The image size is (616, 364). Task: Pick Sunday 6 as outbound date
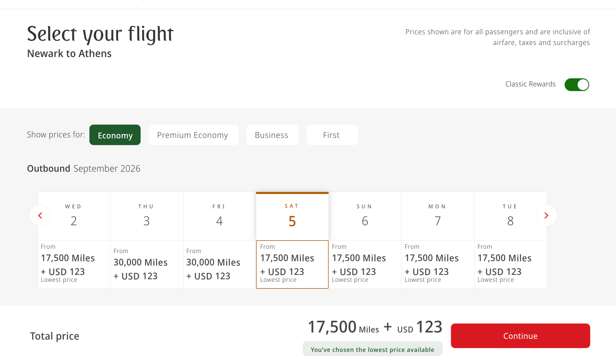click(x=365, y=216)
